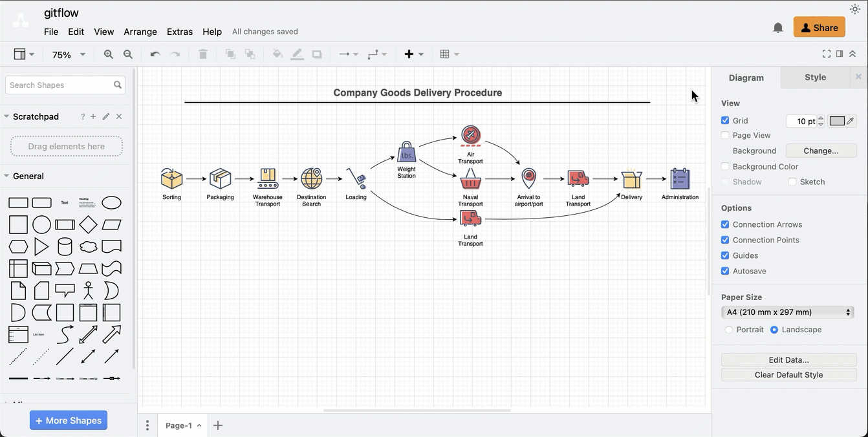Open the 75% zoom dropdown
The image size is (868, 437).
pos(68,55)
